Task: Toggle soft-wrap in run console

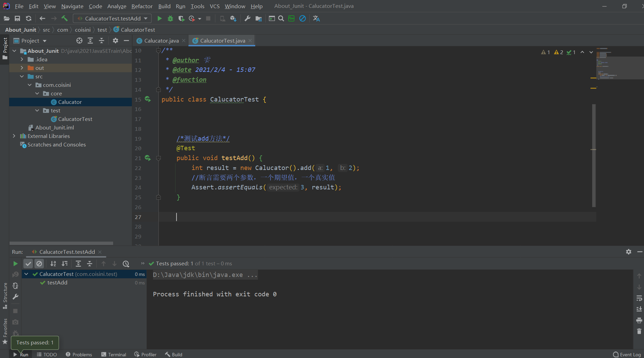Action: (x=639, y=298)
